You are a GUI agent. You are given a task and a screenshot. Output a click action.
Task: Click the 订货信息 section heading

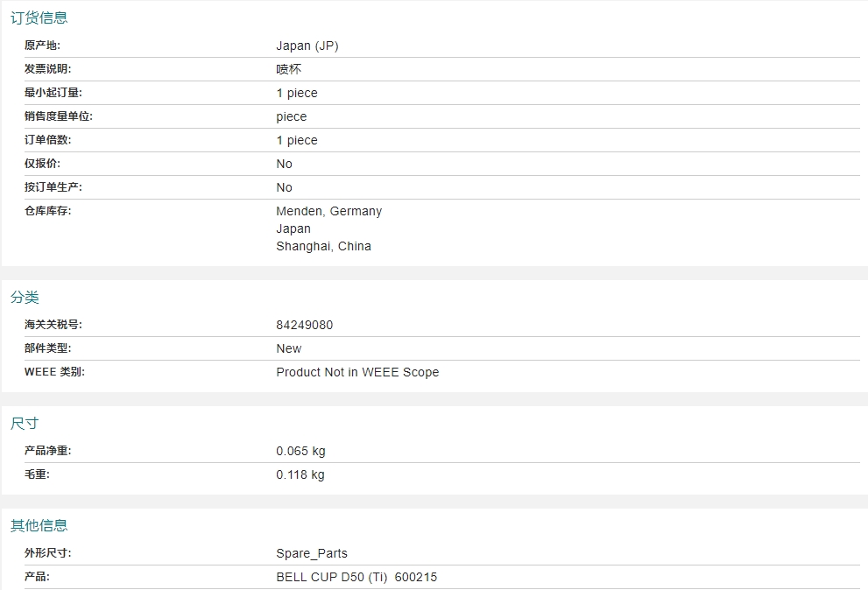pos(39,18)
